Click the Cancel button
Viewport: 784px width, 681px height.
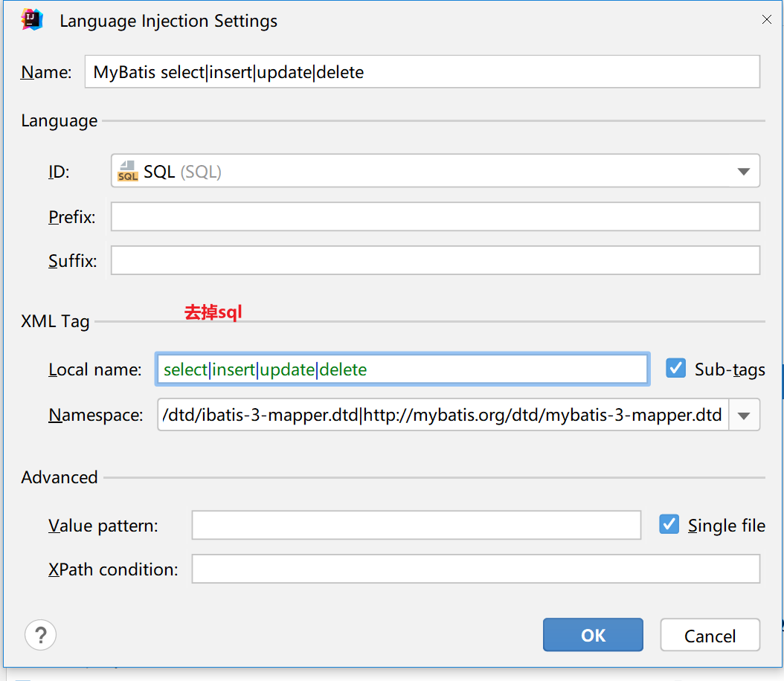click(710, 635)
